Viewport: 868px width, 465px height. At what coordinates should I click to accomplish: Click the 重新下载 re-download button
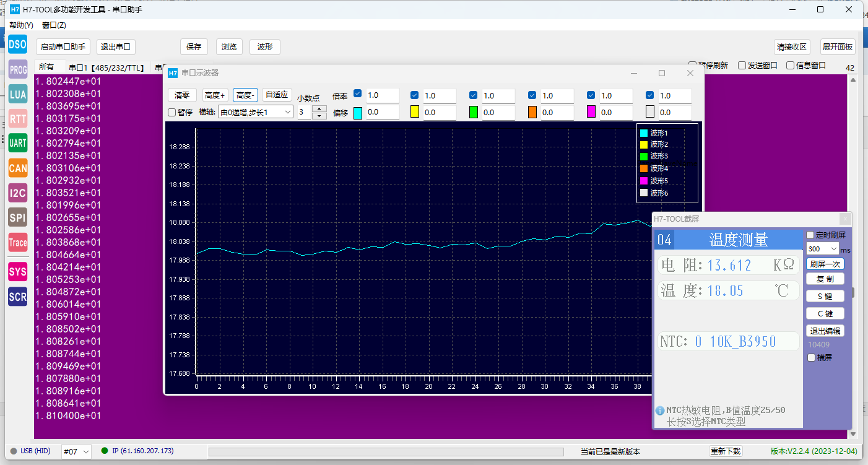(726, 451)
